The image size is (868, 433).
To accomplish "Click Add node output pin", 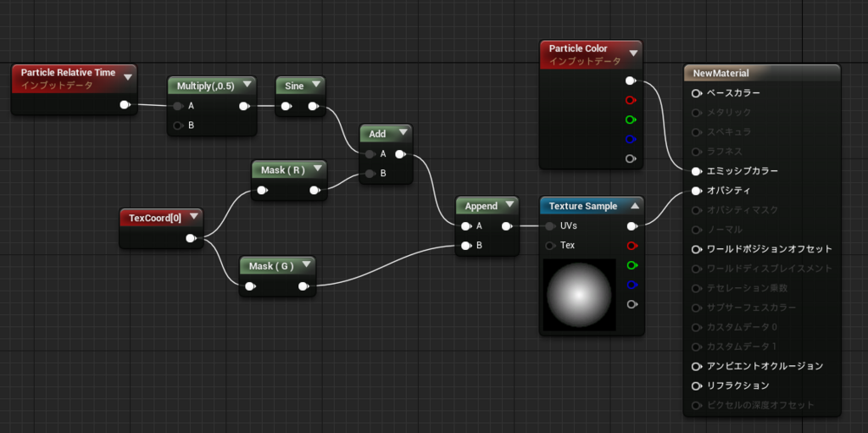I will 401,154.
